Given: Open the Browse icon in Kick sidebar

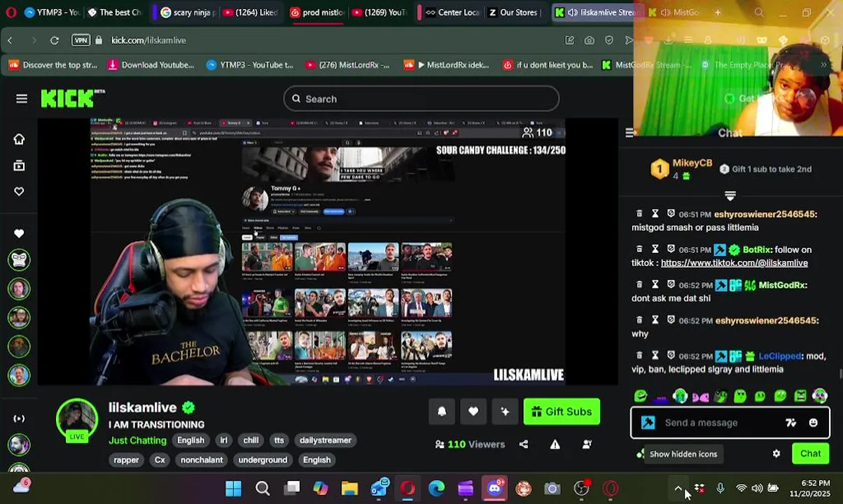Looking at the screenshot, I should (x=19, y=165).
